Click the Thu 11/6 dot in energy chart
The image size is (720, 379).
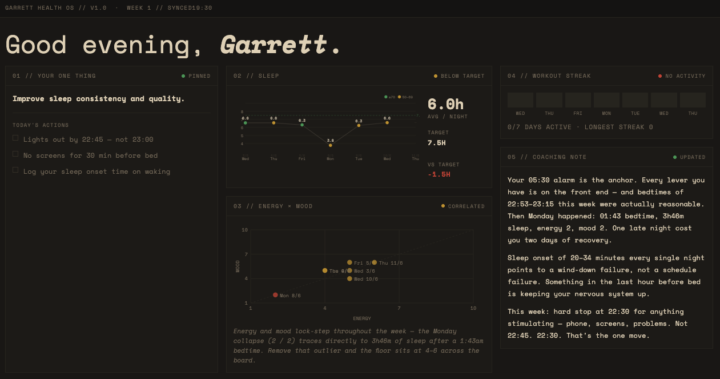pyautogui.click(x=374, y=262)
